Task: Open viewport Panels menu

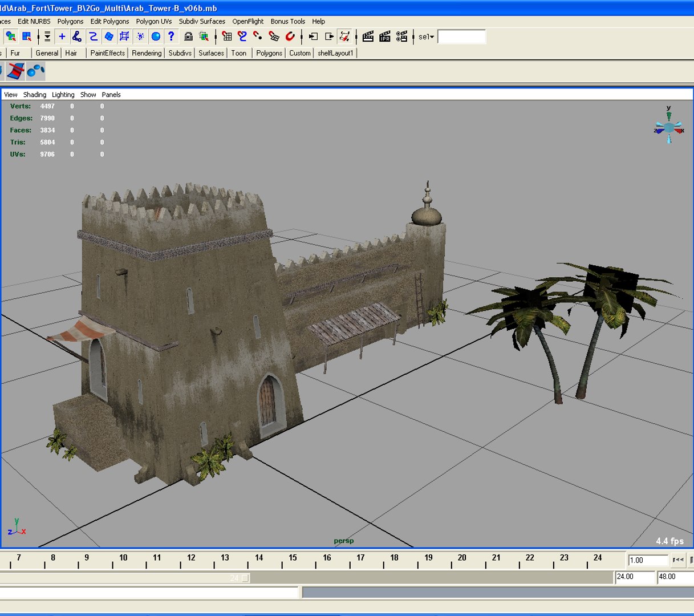Action: coord(111,95)
